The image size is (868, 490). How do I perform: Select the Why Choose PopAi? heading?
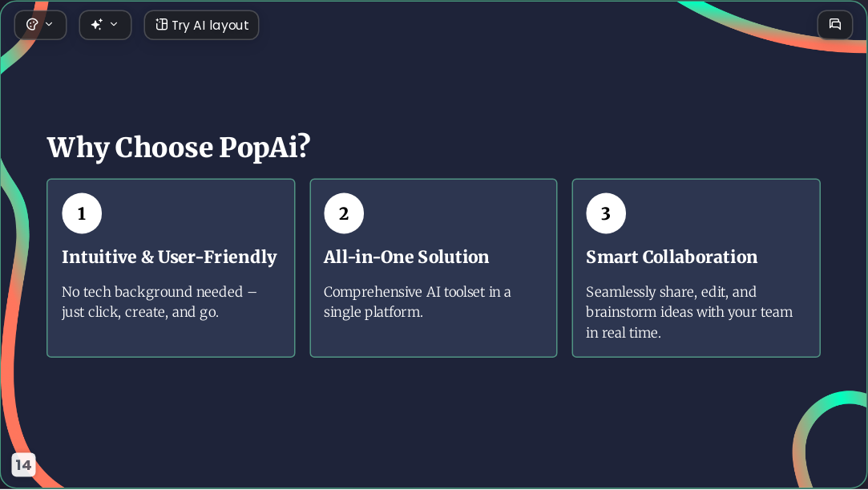(x=179, y=148)
